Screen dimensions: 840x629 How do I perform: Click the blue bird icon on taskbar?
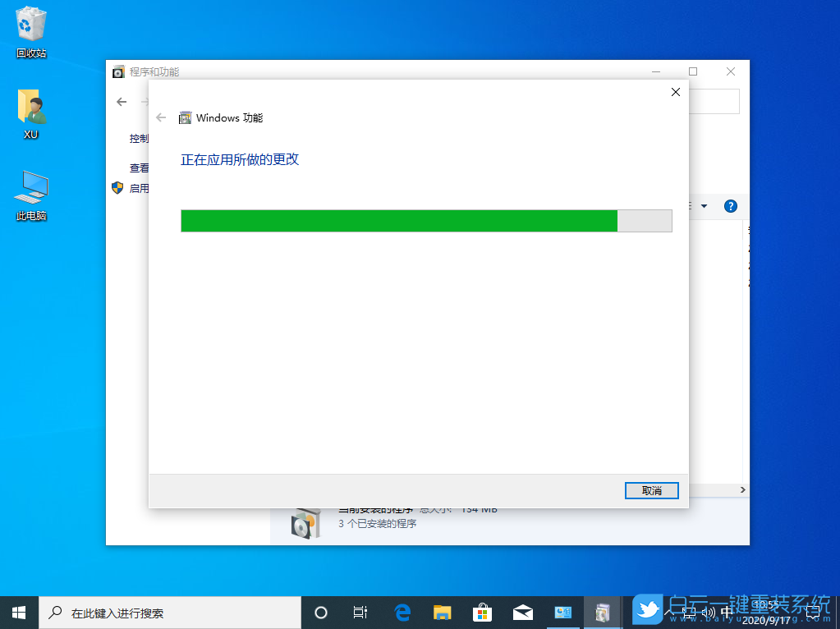[x=647, y=612]
